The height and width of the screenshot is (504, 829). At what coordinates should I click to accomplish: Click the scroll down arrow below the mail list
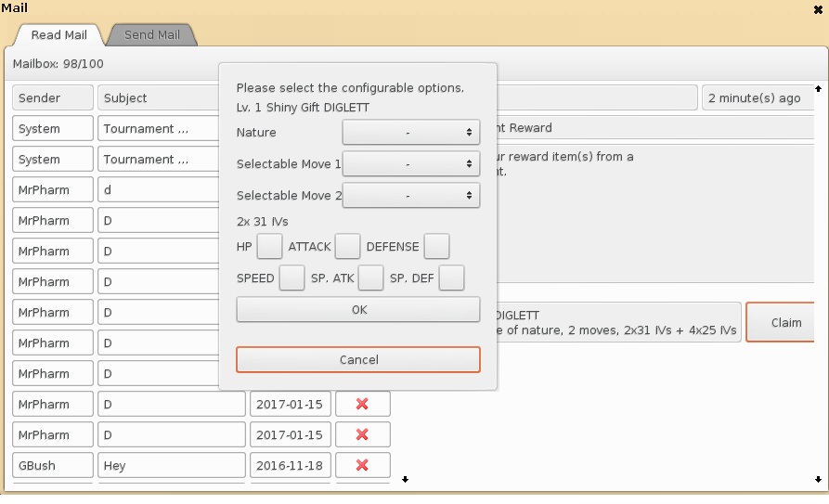tap(404, 479)
